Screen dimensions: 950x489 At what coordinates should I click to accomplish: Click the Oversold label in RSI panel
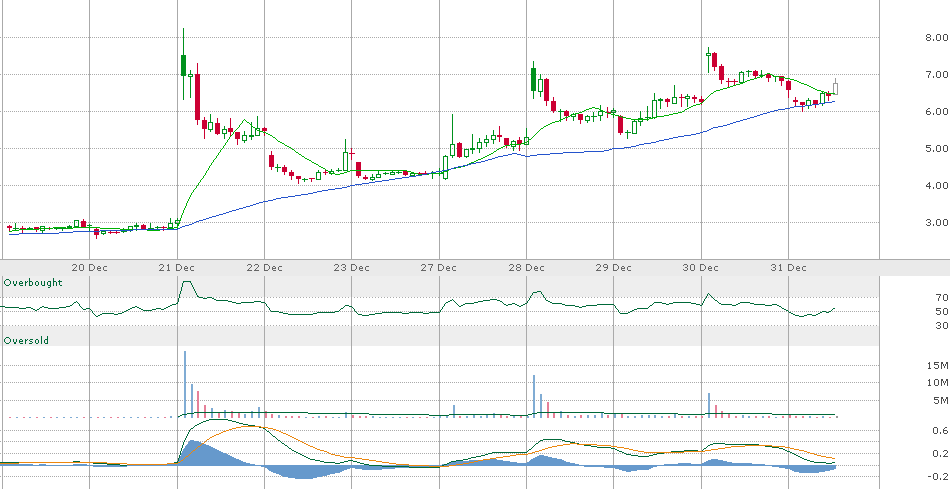(26, 341)
